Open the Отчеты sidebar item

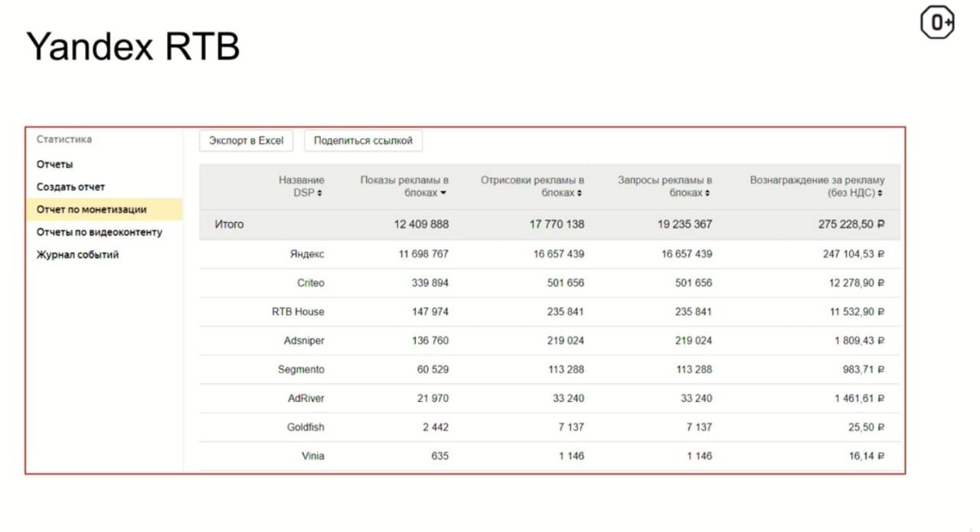55,165
